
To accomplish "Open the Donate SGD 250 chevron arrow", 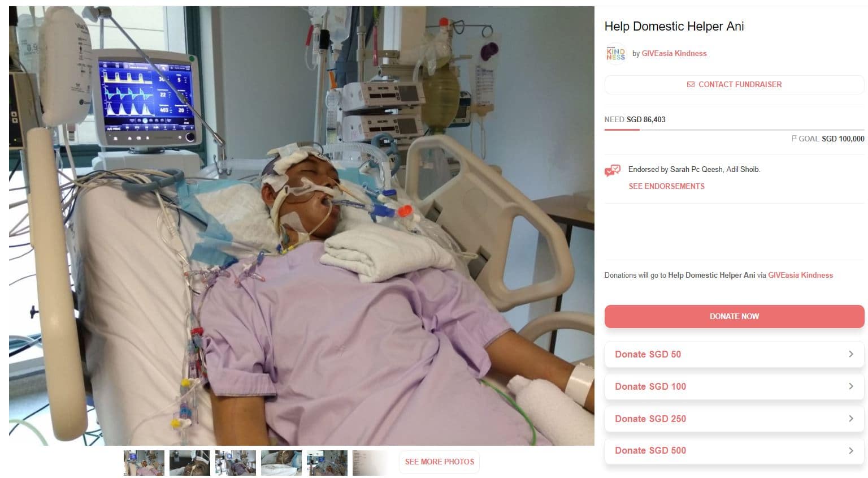I will (851, 419).
